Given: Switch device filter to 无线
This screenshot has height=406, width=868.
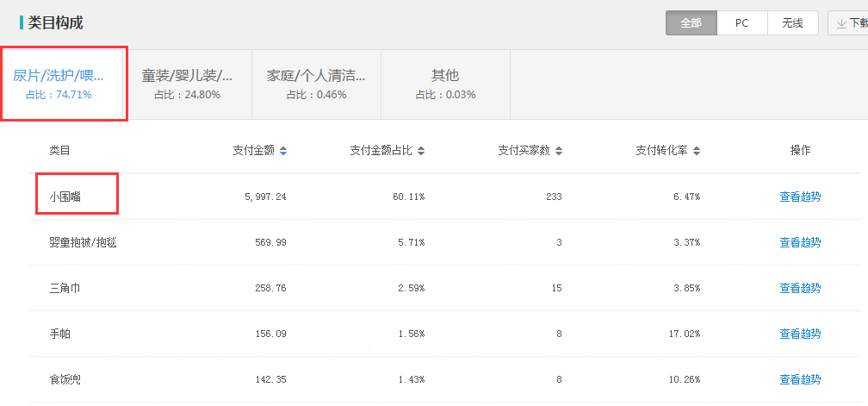Looking at the screenshot, I should [793, 23].
